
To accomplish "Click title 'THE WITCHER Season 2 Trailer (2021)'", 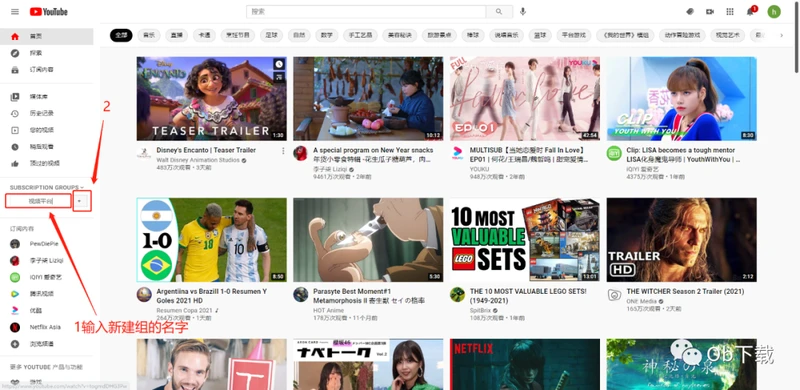I will (x=685, y=291).
